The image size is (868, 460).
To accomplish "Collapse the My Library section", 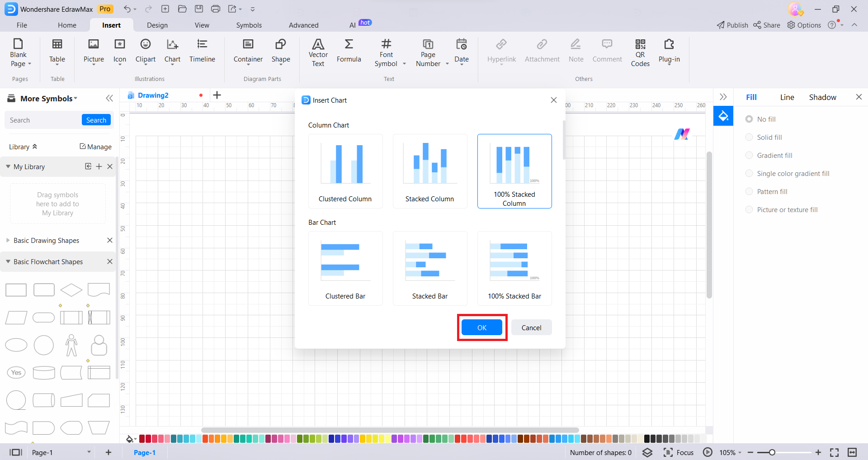I will (x=8, y=166).
